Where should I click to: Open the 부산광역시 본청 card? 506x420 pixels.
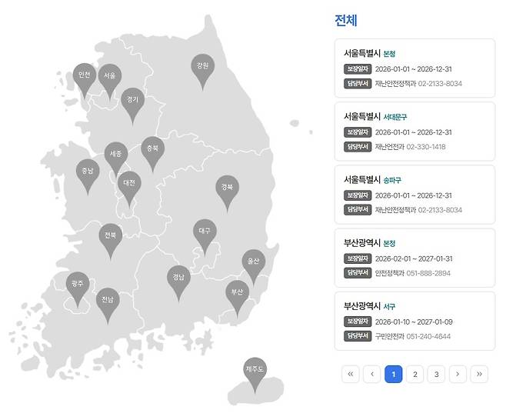coord(414,258)
